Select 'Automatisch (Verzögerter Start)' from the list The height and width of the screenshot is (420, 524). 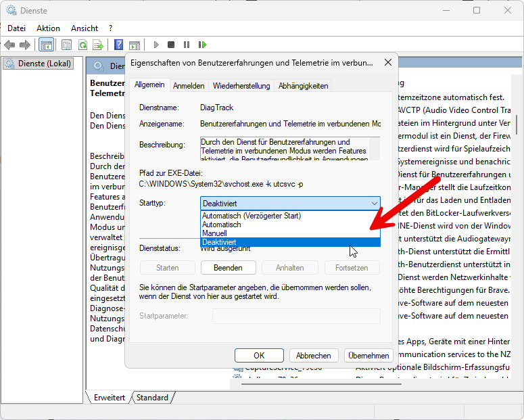tap(251, 216)
